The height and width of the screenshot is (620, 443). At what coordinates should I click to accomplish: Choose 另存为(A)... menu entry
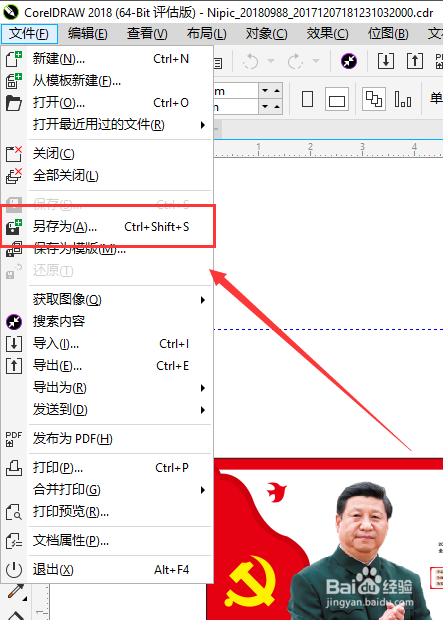click(107, 227)
